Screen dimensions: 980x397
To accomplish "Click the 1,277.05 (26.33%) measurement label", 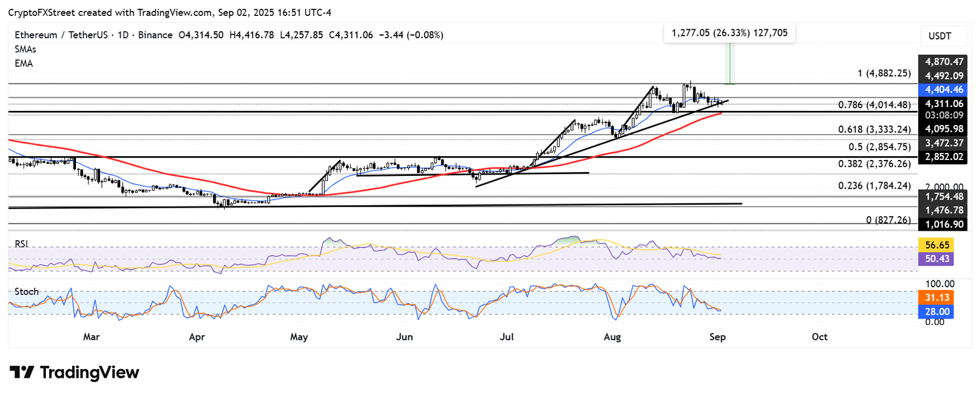I will point(729,33).
